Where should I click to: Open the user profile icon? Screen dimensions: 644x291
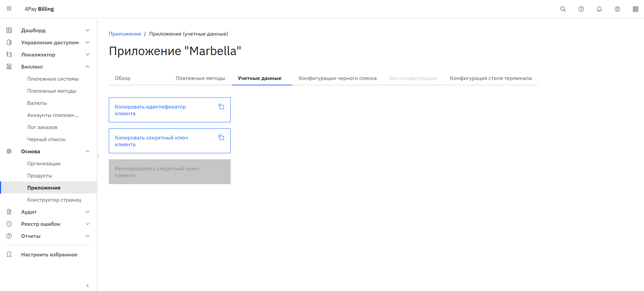coord(617,9)
